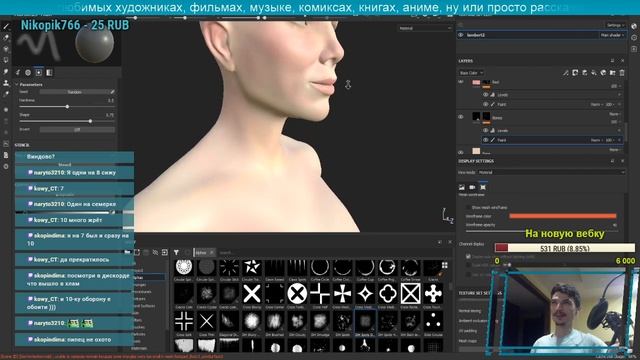Click the shelf filter funnel icon
640x360 pixels.
click(176, 253)
